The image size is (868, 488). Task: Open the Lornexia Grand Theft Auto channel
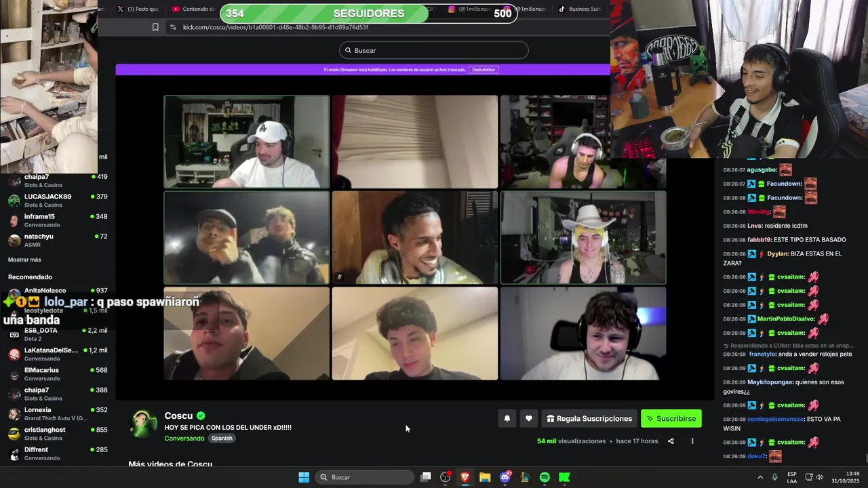pos(58,414)
